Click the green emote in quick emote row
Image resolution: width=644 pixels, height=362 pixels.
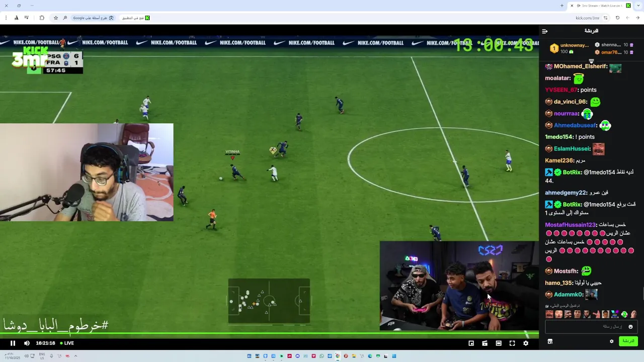(624, 314)
